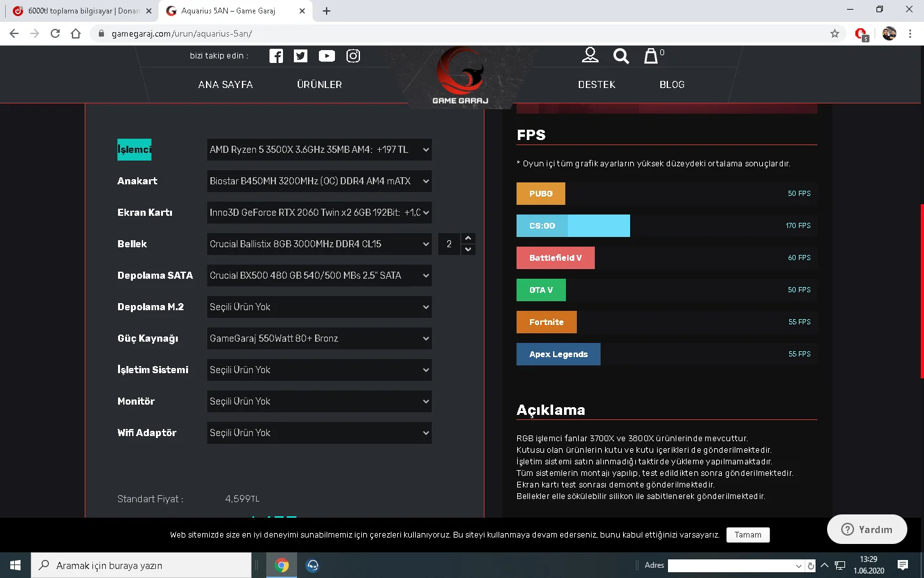Accept cookies with the Tamam button
The height and width of the screenshot is (578, 924).
coord(748,535)
